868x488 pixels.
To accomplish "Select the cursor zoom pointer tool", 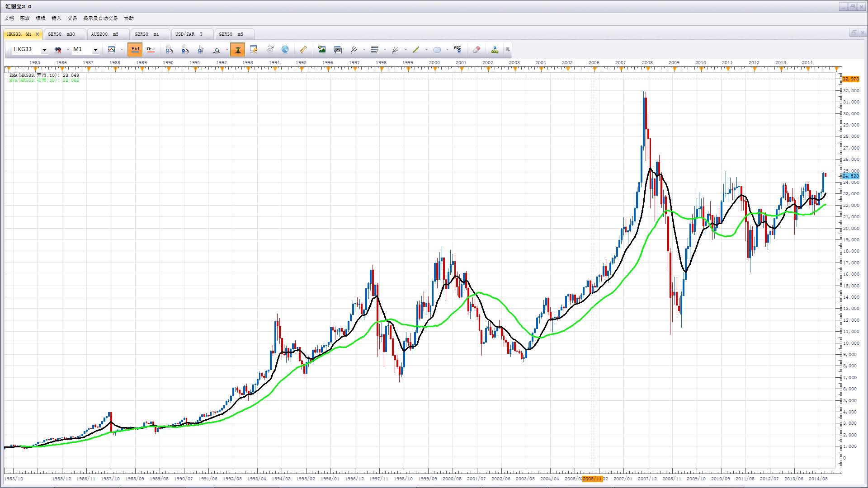I will pos(201,50).
